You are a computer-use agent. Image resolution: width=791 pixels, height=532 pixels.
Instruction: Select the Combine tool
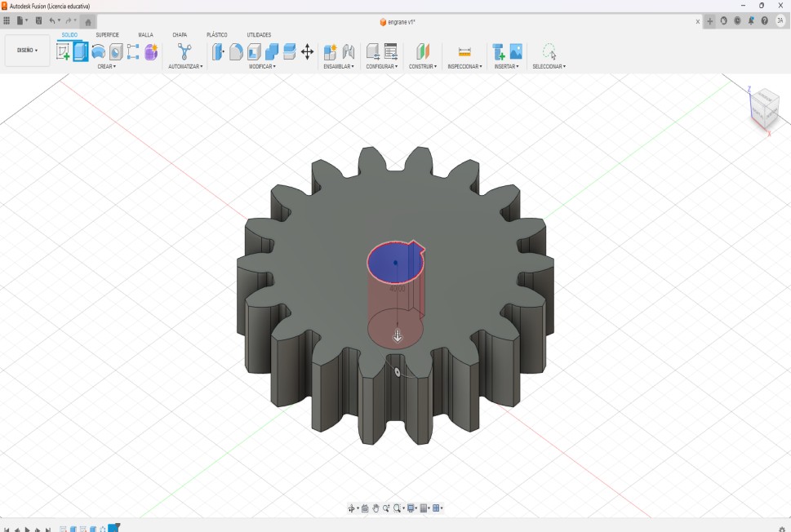click(x=271, y=51)
